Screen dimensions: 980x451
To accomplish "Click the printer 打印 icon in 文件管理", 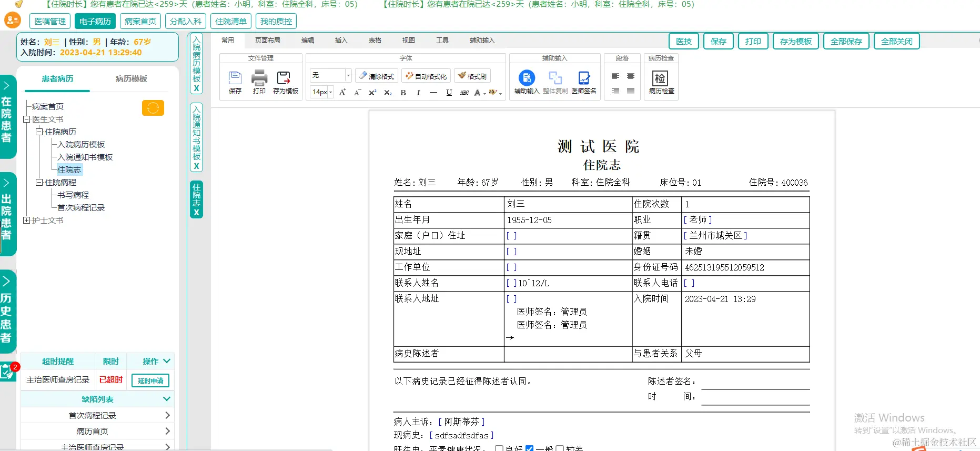I will click(x=259, y=78).
